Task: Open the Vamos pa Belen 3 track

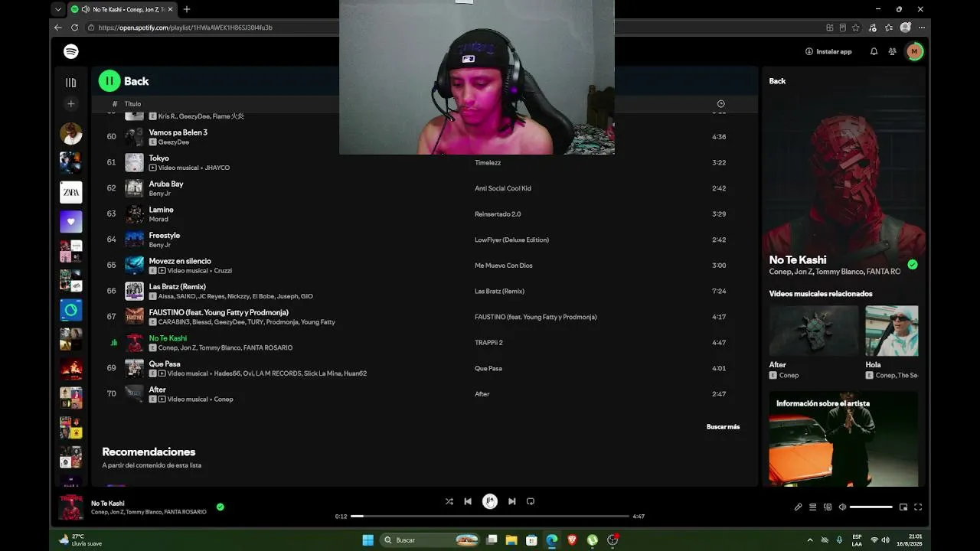Action: coord(178,132)
